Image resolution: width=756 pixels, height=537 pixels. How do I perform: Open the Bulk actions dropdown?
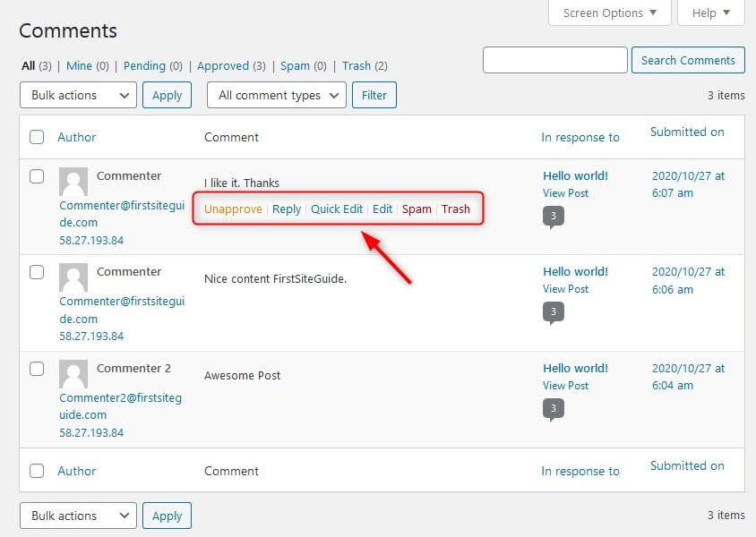pyautogui.click(x=77, y=94)
